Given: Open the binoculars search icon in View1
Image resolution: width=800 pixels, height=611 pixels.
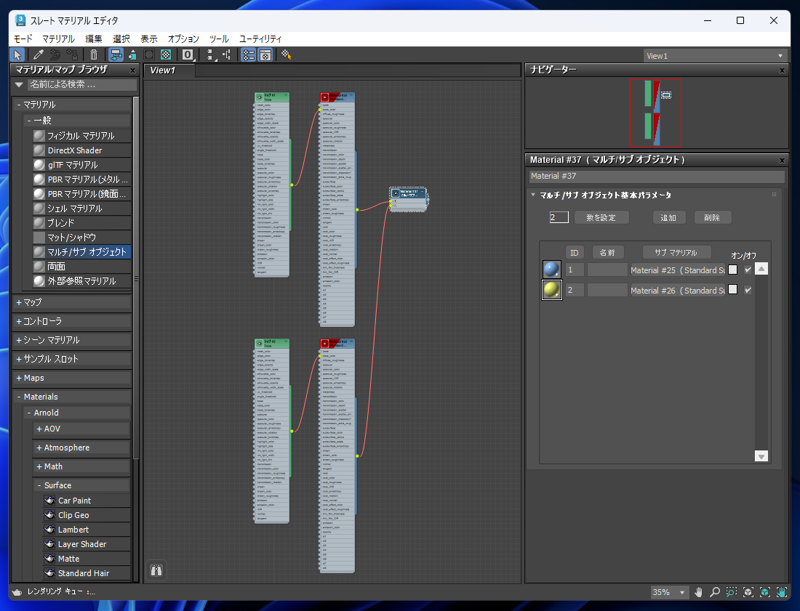Looking at the screenshot, I should point(157,570).
